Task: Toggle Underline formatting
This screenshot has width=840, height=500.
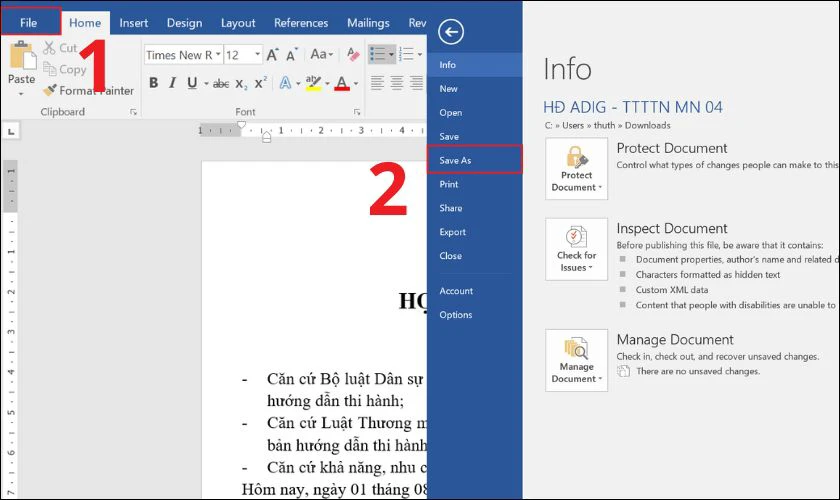Action: (x=192, y=83)
